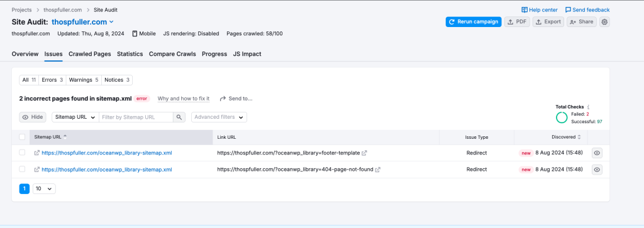This screenshot has width=644, height=228.
Task: Filter issues by Warnings 5
Action: click(84, 80)
